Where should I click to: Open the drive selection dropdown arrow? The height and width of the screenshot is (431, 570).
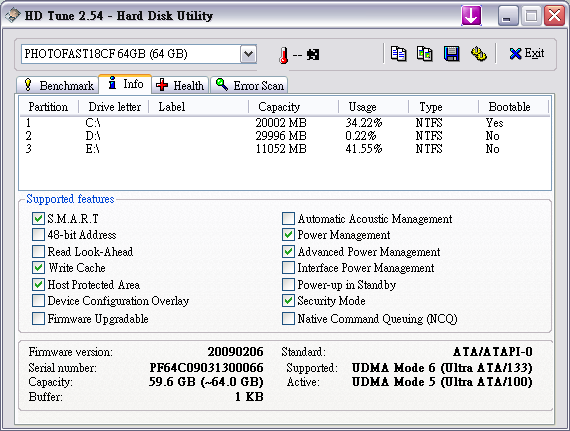249,54
